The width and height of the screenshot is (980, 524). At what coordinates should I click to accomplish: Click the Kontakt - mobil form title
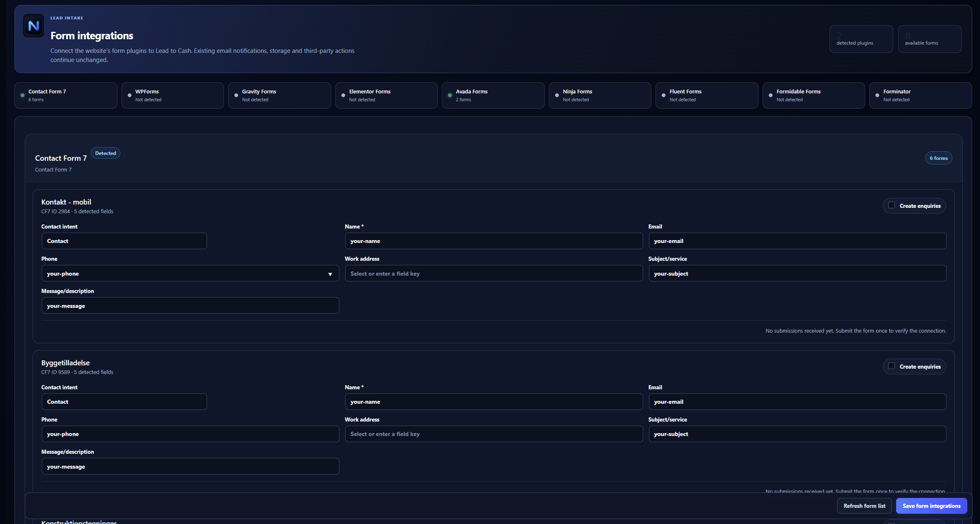click(66, 202)
